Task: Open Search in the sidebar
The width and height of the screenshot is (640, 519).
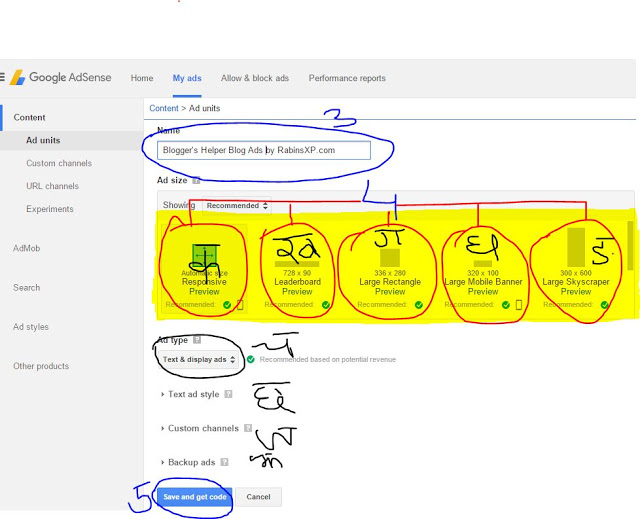Action: tap(27, 288)
